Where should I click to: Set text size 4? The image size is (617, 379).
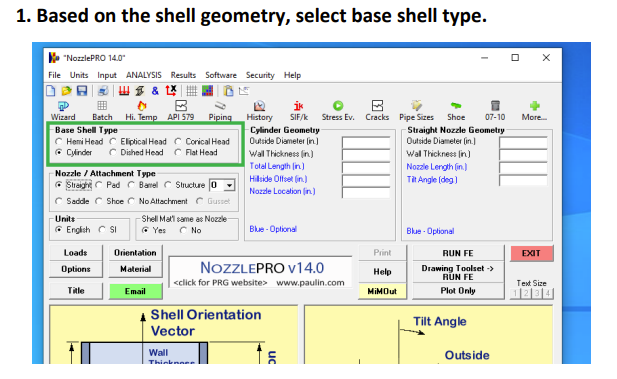coord(548,293)
